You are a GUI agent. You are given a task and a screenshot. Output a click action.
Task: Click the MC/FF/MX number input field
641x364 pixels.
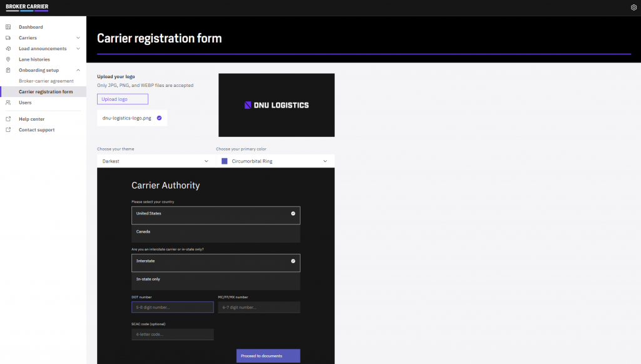[x=259, y=307]
